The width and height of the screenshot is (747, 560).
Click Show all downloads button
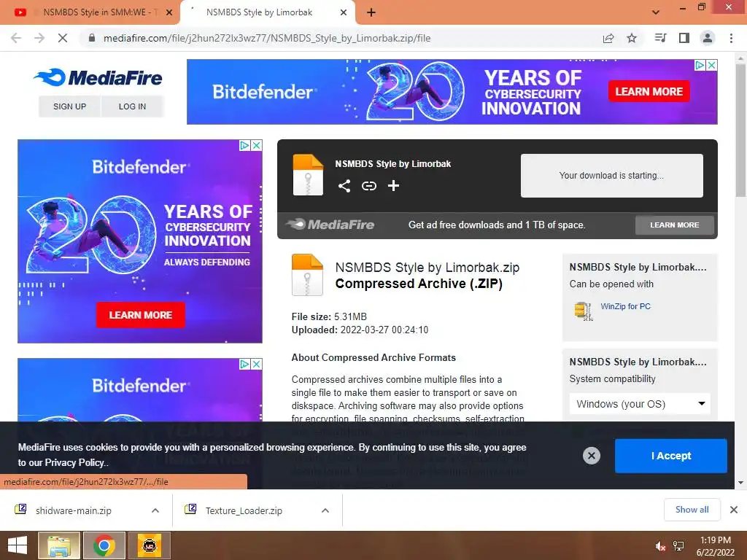(692, 510)
